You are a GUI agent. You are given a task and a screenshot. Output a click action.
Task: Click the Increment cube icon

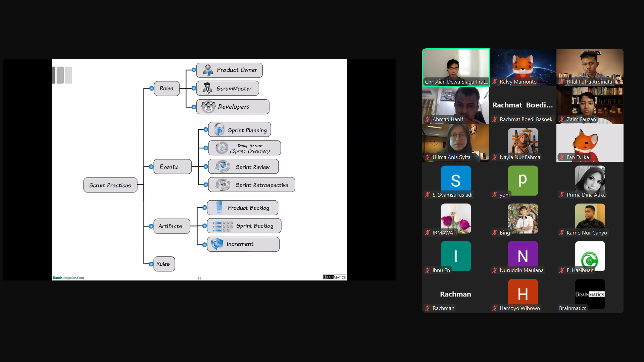(217, 244)
